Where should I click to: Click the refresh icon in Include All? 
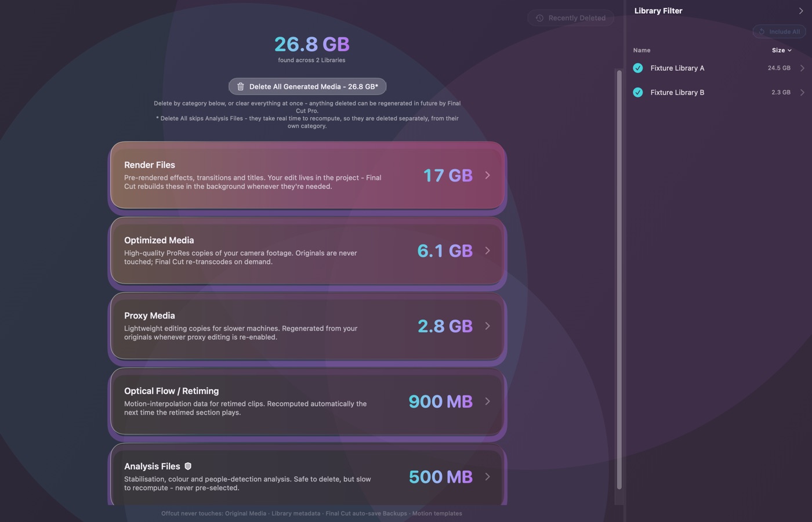click(x=762, y=31)
